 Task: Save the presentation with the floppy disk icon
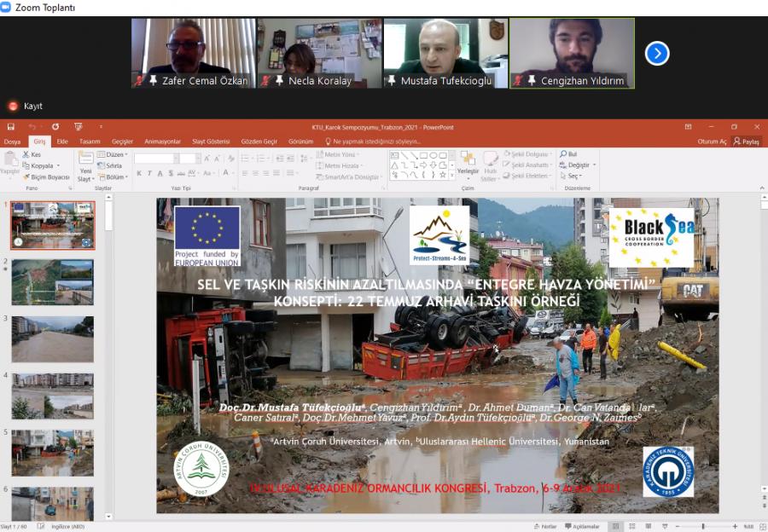point(10,127)
